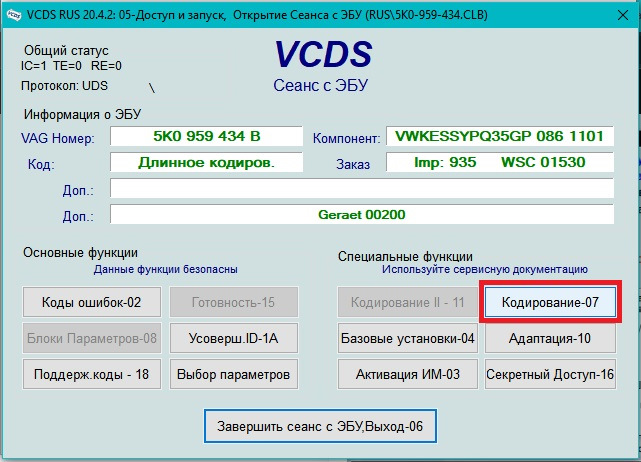Image resolution: width=641 pixels, height=462 pixels.
Task: Click the Заказ field with WSC 01530
Action: coord(500,162)
